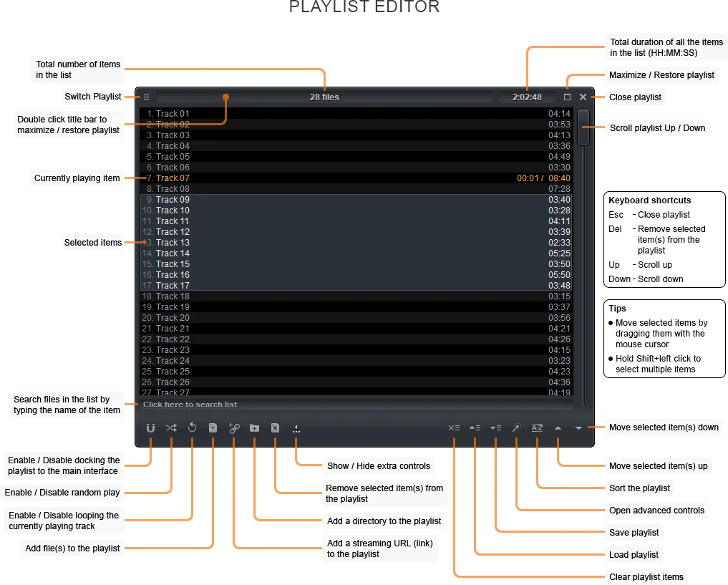This screenshot has width=728, height=585.
Task: Click selected item Track 14
Action: [x=356, y=253]
